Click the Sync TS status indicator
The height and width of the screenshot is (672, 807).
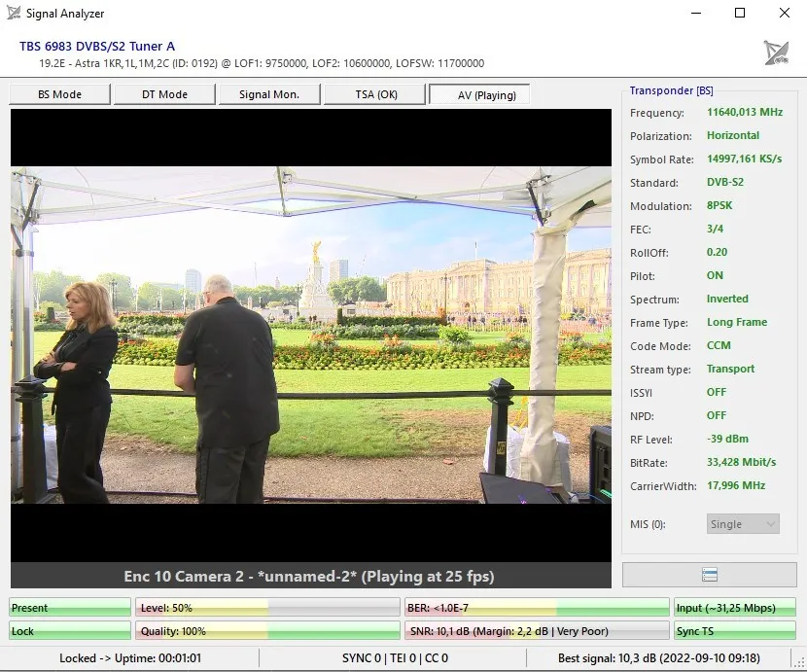coord(734,631)
